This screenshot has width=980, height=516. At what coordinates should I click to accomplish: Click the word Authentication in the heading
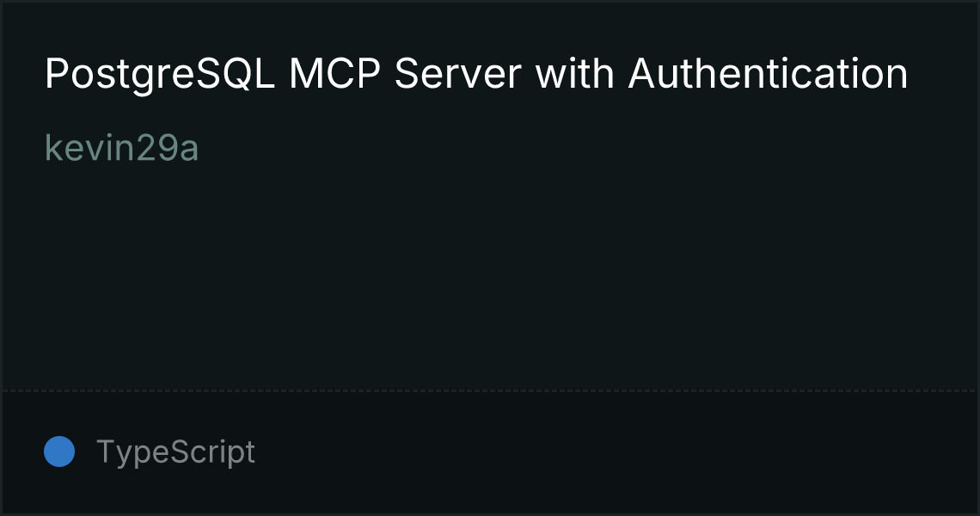pos(769,73)
